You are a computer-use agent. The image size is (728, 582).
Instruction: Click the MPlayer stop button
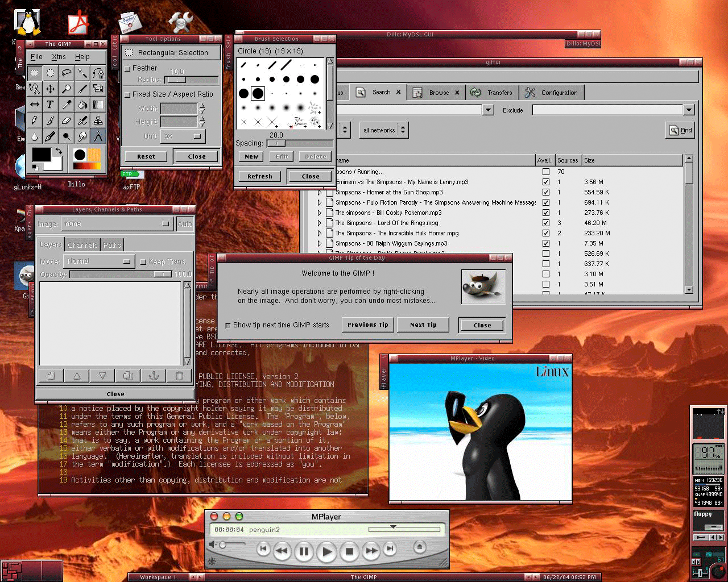click(x=350, y=551)
